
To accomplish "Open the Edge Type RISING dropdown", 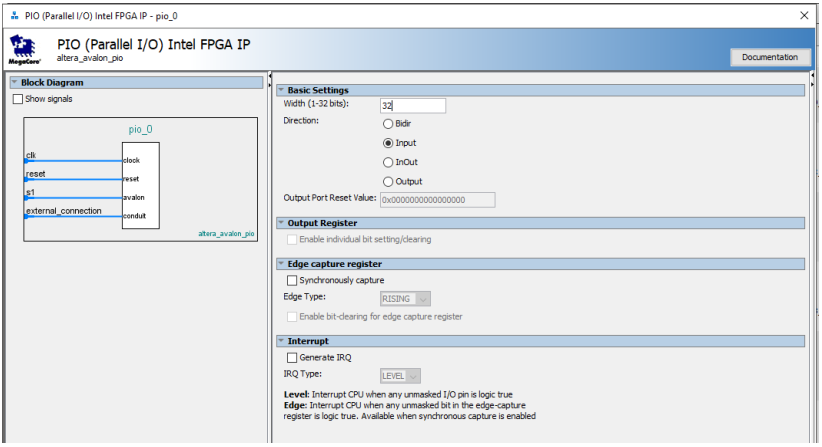I will coord(405,299).
